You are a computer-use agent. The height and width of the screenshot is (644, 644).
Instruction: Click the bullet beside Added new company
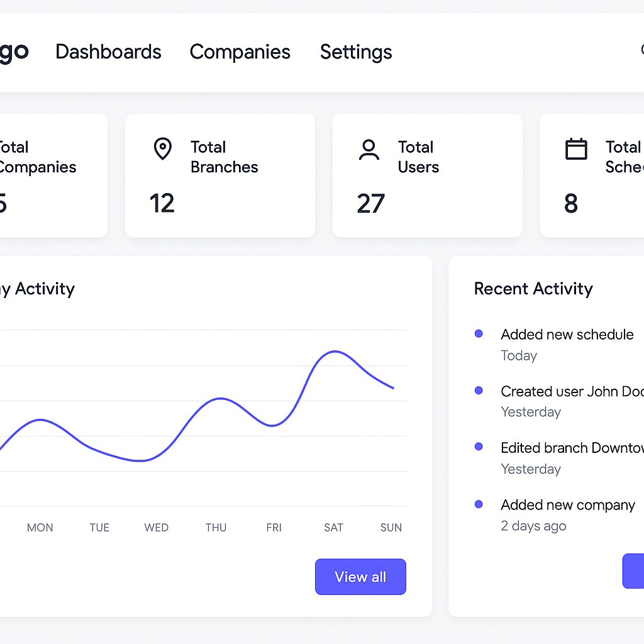(x=479, y=504)
